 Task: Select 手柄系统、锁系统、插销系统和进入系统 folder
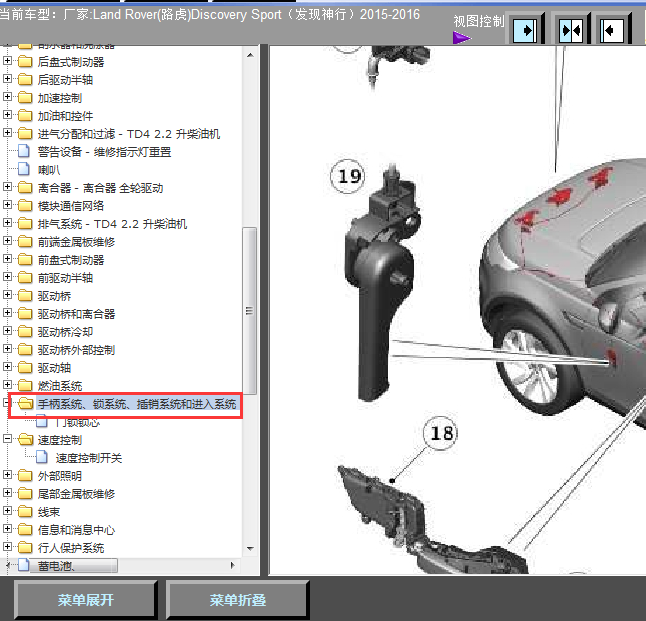pos(137,404)
